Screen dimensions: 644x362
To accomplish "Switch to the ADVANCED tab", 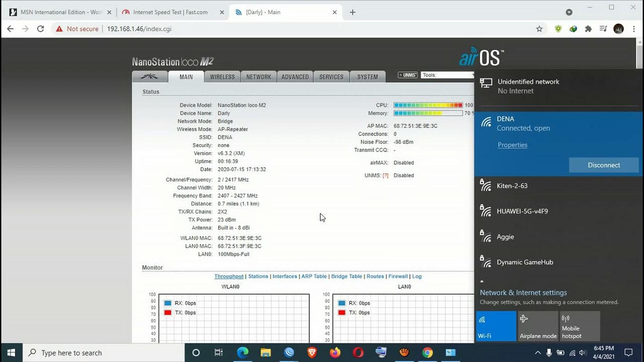I will click(x=295, y=77).
